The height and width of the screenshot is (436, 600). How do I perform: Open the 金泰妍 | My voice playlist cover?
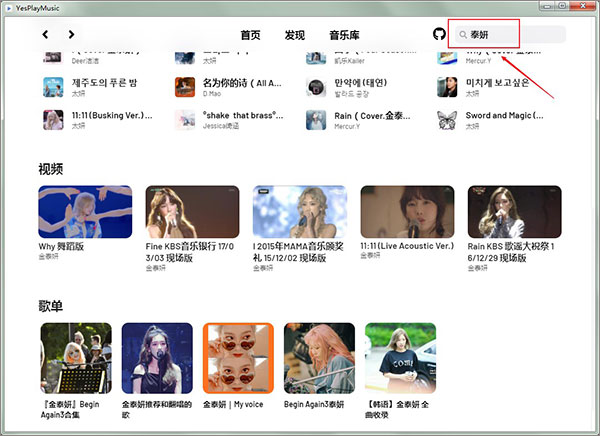click(238, 357)
